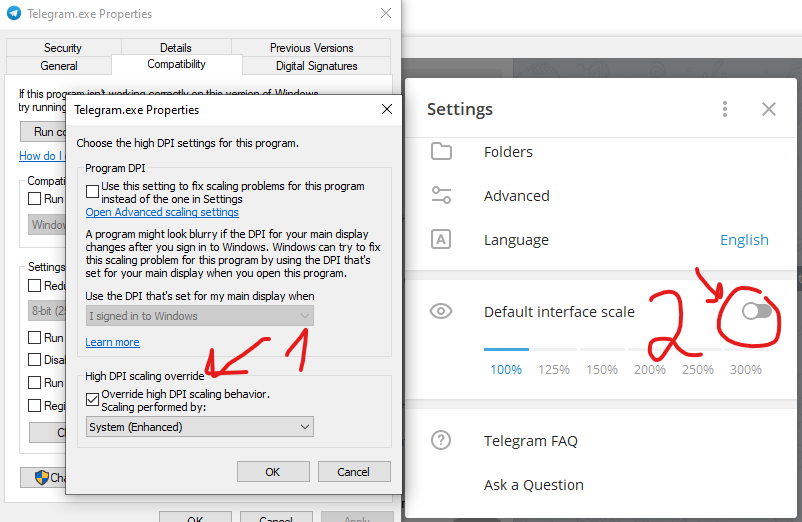Set interface scale to 200%

point(650,369)
